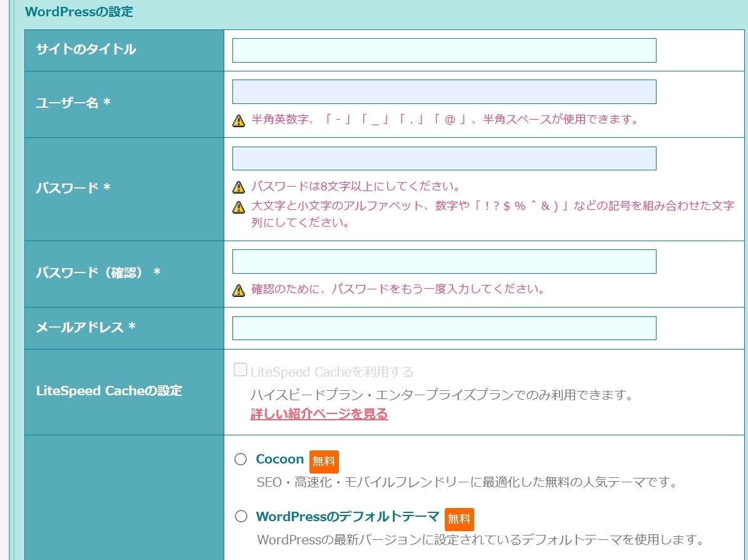This screenshot has width=748, height=560.
Task: Click the パスワード input box
Action: point(444,158)
